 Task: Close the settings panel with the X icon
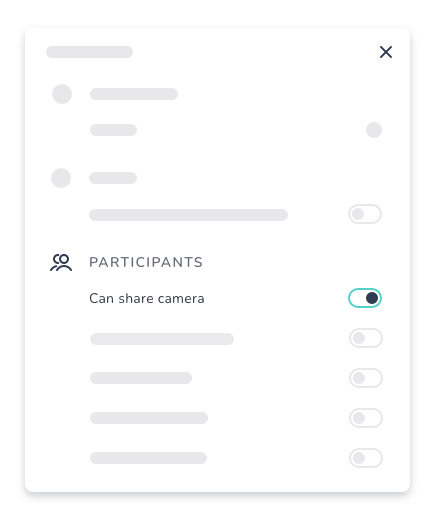pyautogui.click(x=386, y=52)
